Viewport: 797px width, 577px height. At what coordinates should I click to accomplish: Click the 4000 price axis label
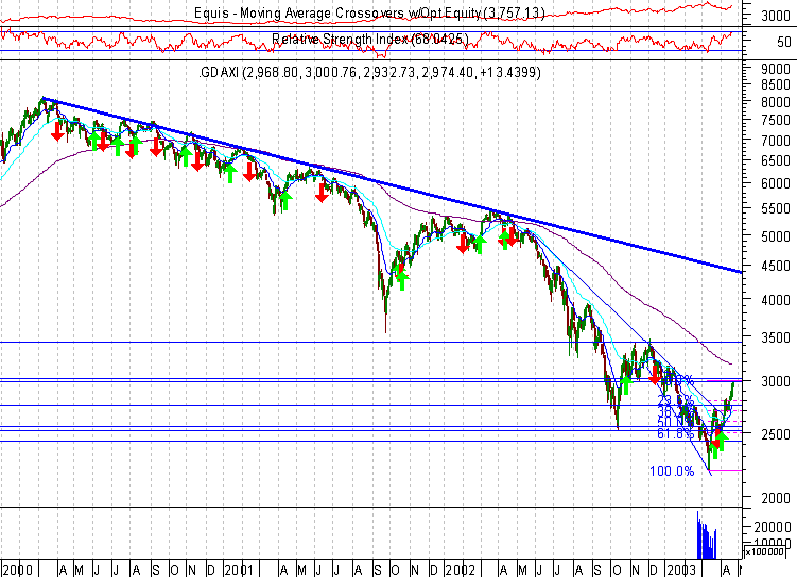point(776,300)
